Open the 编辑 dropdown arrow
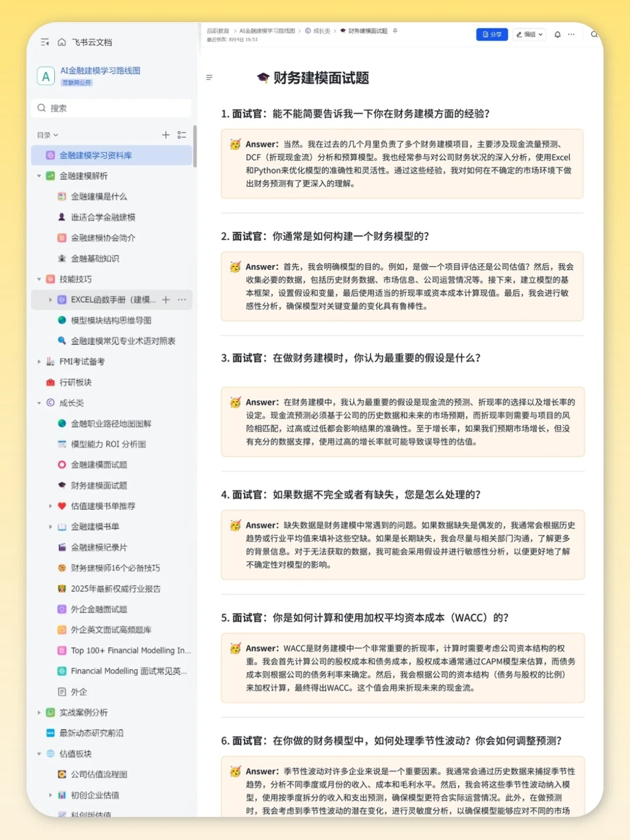The height and width of the screenshot is (840, 630). coord(541,34)
